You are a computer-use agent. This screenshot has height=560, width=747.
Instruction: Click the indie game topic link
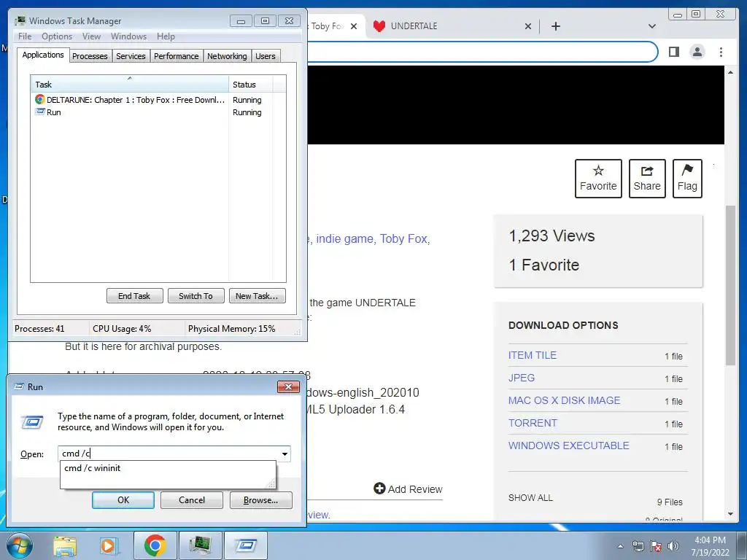coord(344,238)
